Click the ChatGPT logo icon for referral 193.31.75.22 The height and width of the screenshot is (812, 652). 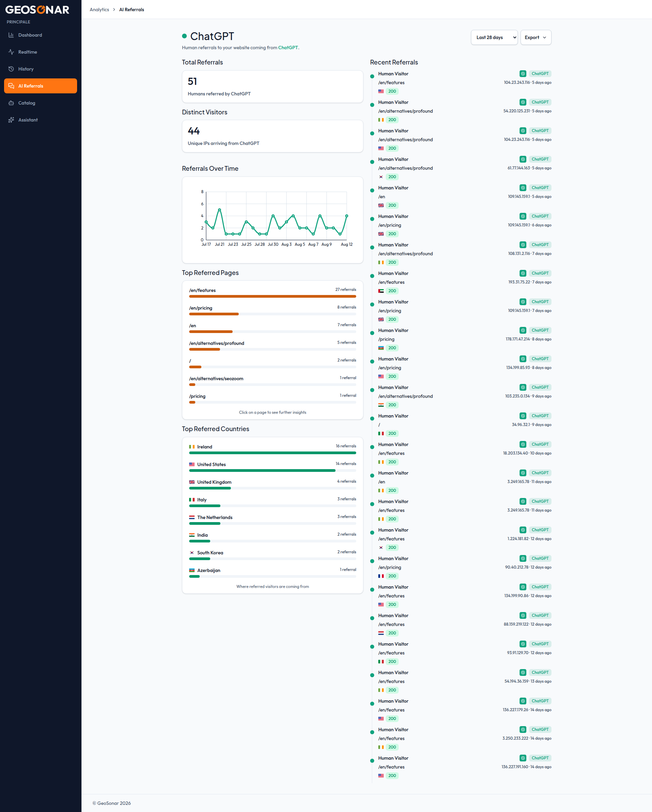click(523, 273)
